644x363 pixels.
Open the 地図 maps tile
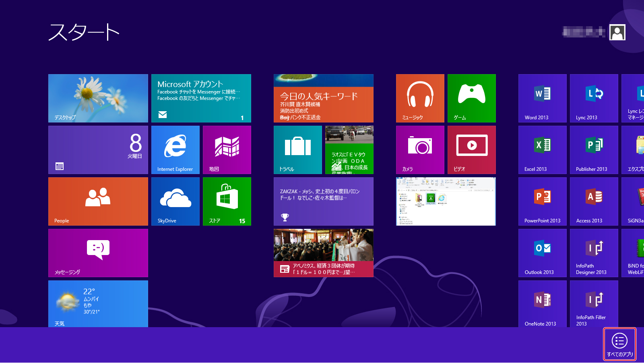pos(227,150)
